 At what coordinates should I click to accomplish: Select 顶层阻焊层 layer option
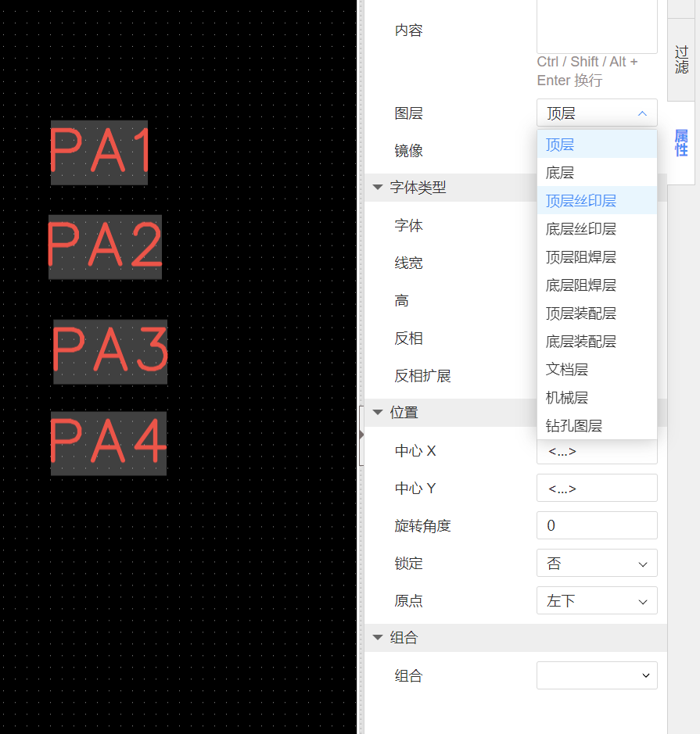click(597, 257)
